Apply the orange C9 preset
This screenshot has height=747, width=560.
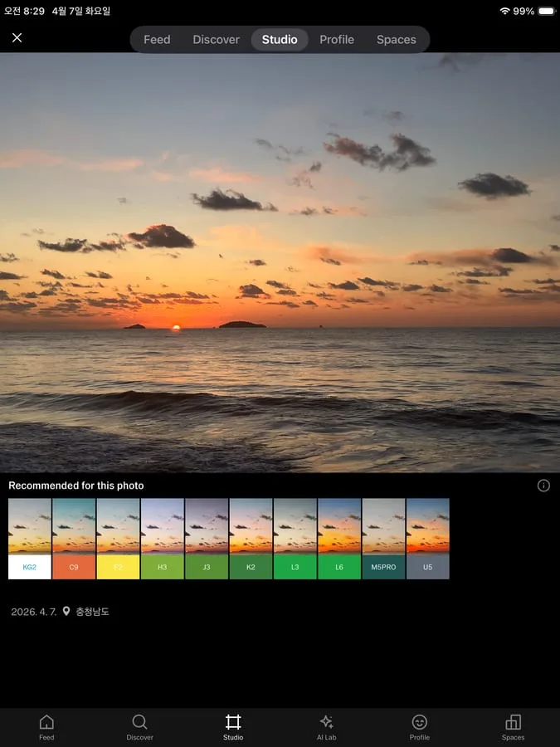coord(74,539)
